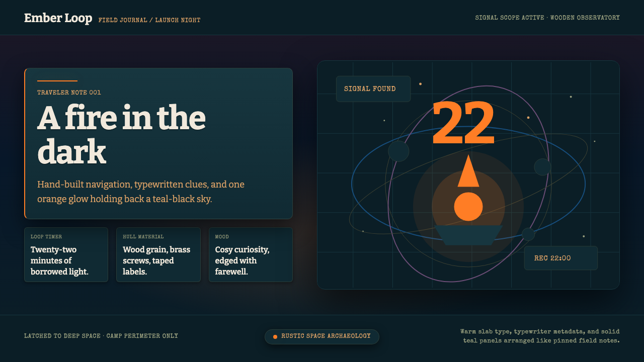The height and width of the screenshot is (362, 644).
Task: Click 'Latched to deep space' footer text
Action: coord(101,336)
